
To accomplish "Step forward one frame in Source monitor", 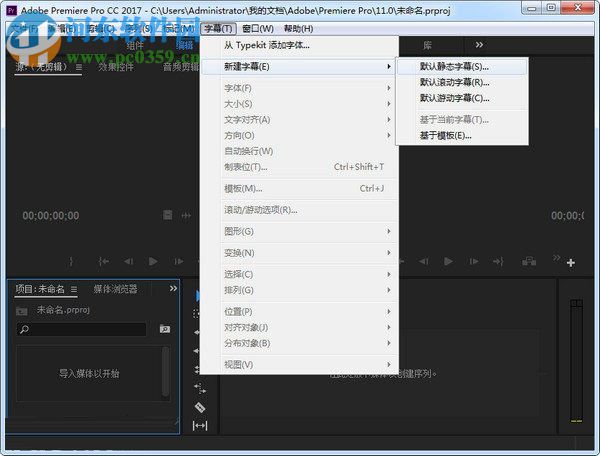I will pos(179,261).
